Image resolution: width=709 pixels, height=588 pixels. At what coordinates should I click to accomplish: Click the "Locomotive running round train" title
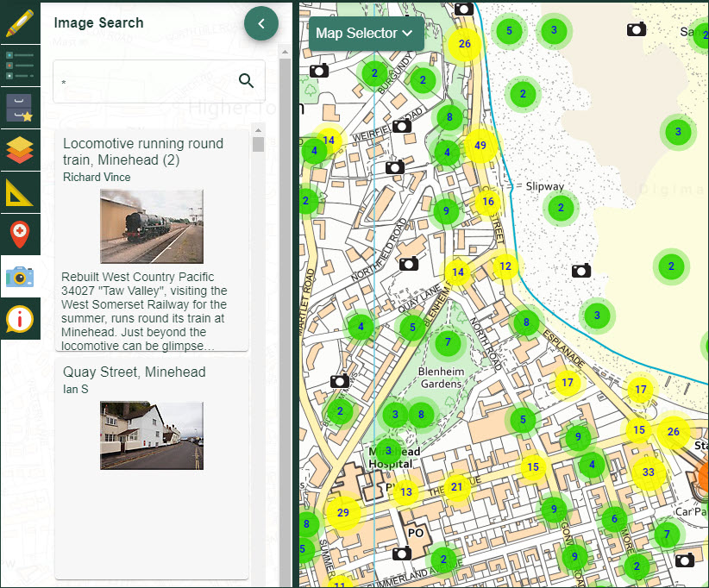pos(143,152)
